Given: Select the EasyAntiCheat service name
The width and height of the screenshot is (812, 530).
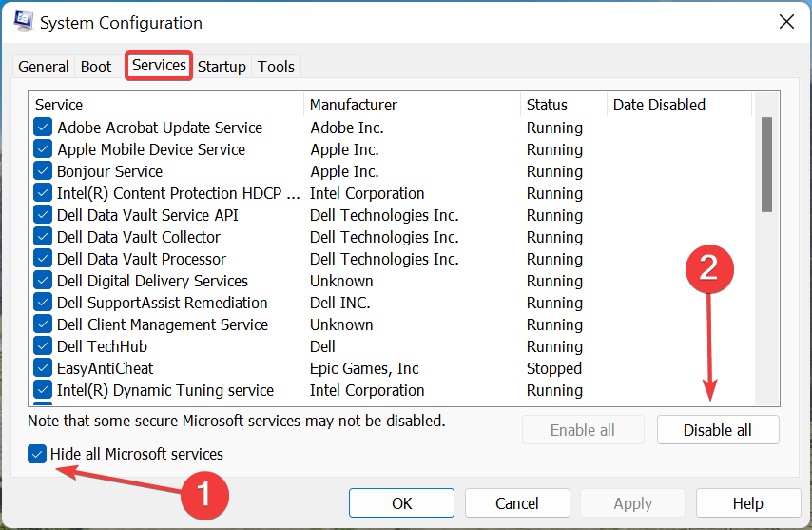Looking at the screenshot, I should click(x=106, y=368).
